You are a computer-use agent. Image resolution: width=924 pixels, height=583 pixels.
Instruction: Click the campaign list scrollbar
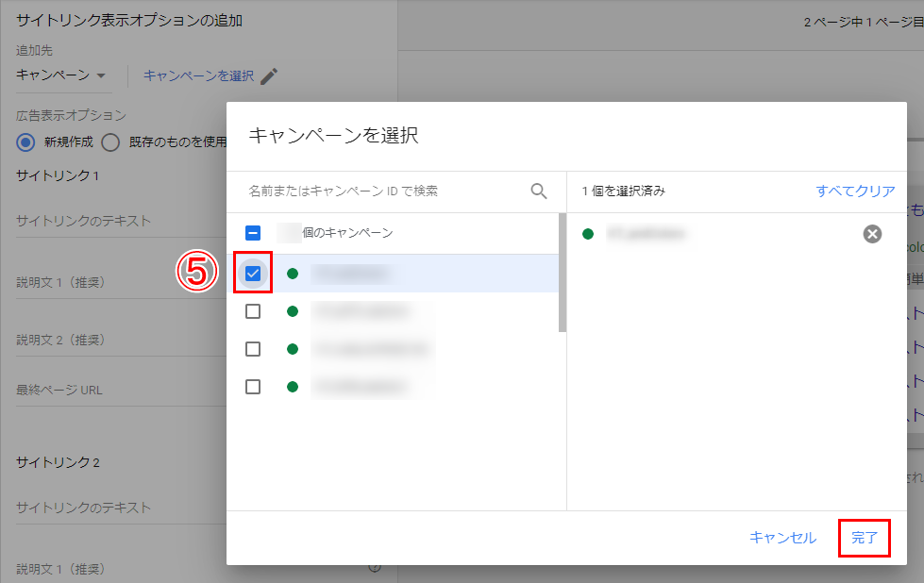[x=563, y=273]
